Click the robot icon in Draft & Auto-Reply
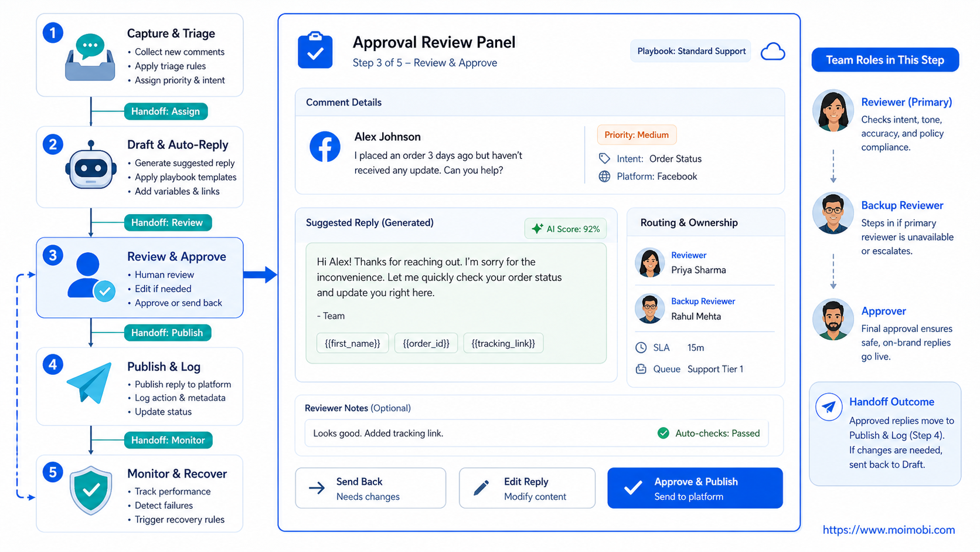 [90, 165]
